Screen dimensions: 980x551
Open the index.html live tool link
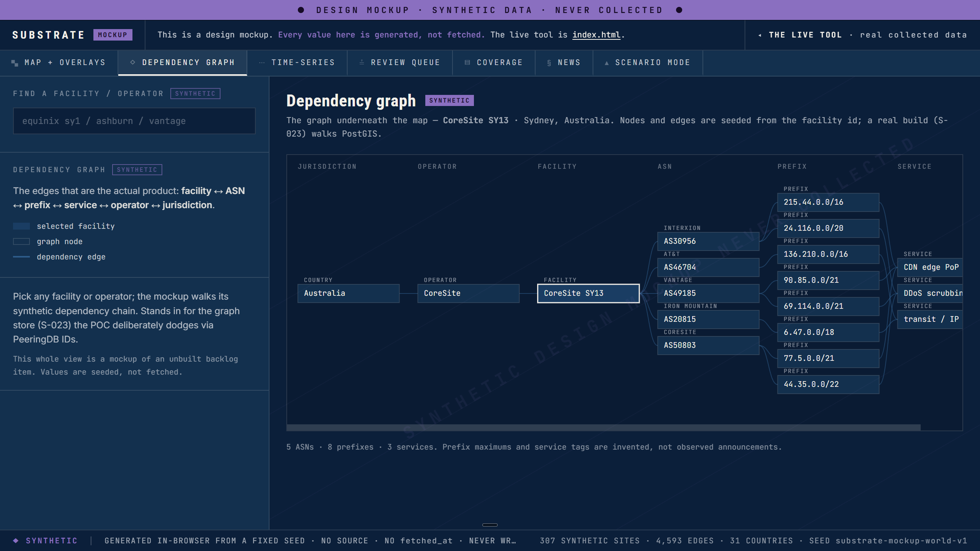pos(596,35)
